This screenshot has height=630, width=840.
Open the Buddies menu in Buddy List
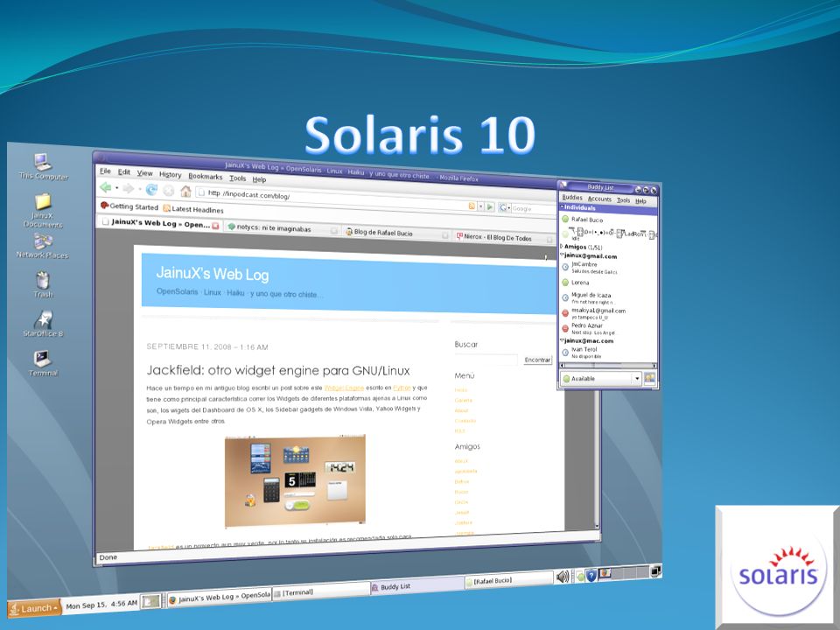click(571, 198)
